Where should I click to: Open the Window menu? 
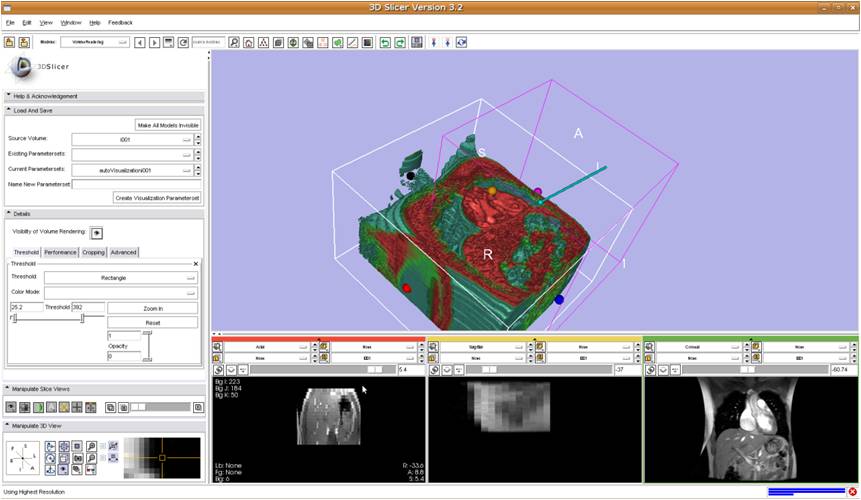71,23
